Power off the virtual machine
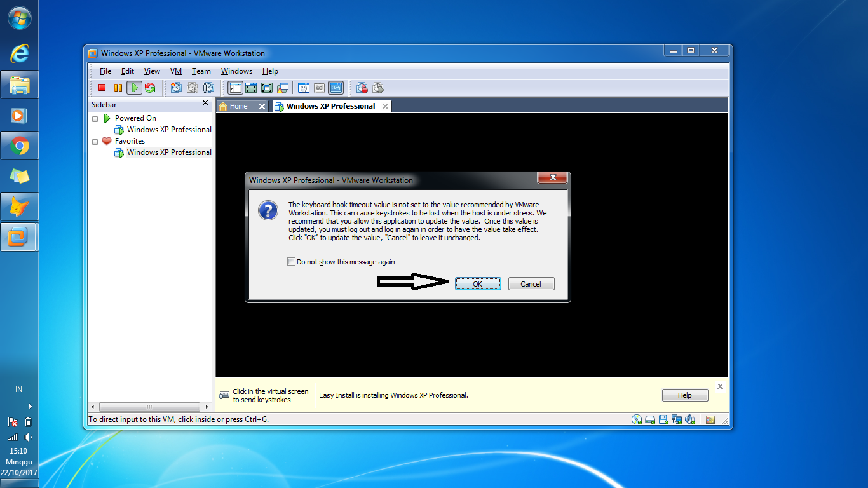868x488 pixels. pyautogui.click(x=102, y=88)
